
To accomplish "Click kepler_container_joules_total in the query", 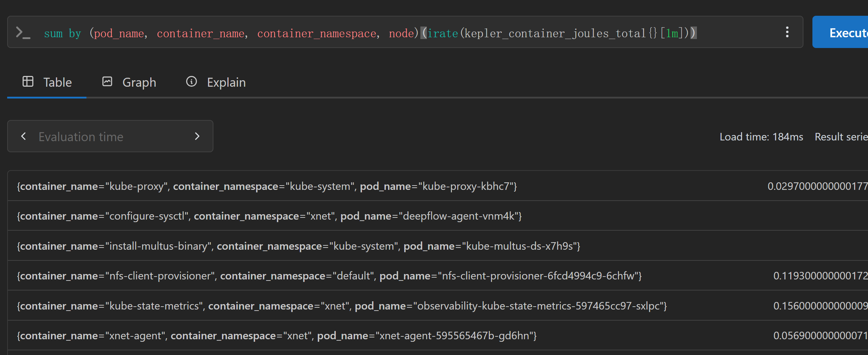I will click(555, 33).
